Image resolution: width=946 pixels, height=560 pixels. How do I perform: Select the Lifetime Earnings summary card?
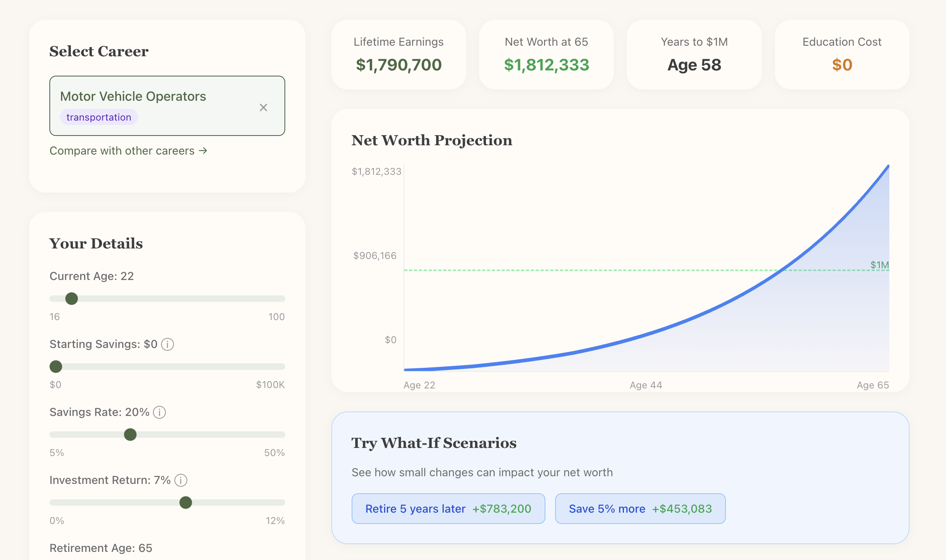pyautogui.click(x=399, y=55)
